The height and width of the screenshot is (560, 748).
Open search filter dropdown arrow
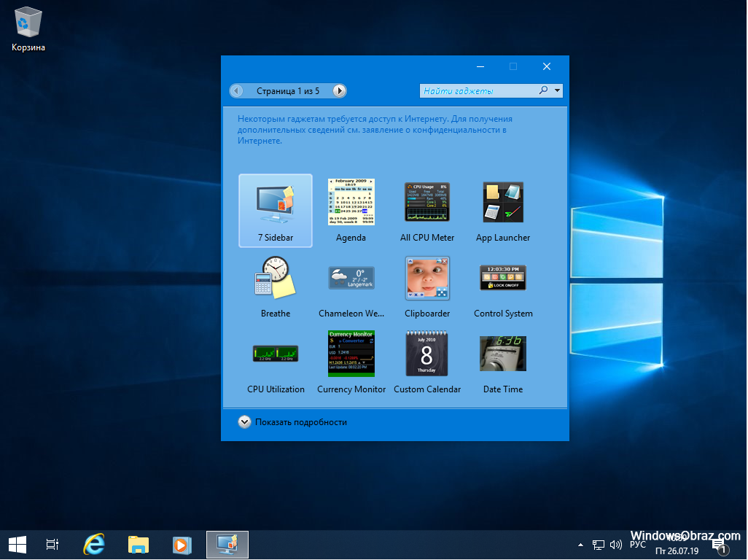558,91
